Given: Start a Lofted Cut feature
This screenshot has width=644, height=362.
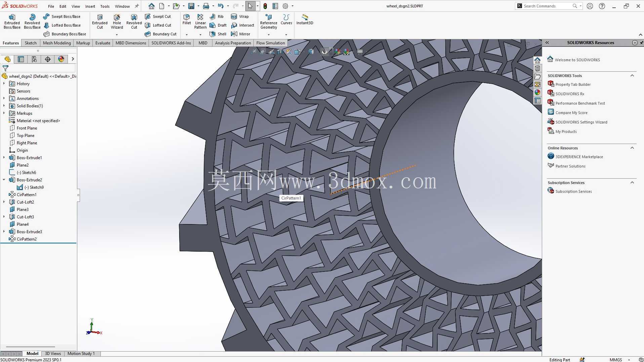Looking at the screenshot, I should tap(158, 25).
